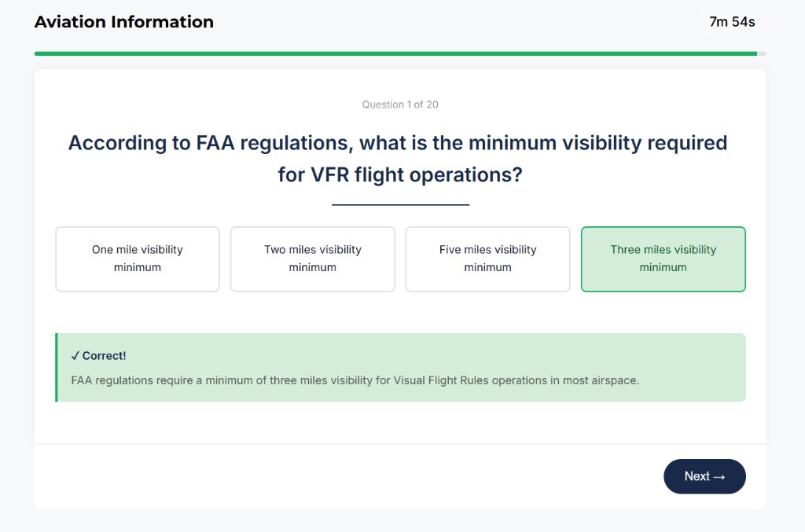This screenshot has width=805, height=532.
Task: Click the highlighted 'Three miles visibility minimum' answer
Action: (x=663, y=259)
